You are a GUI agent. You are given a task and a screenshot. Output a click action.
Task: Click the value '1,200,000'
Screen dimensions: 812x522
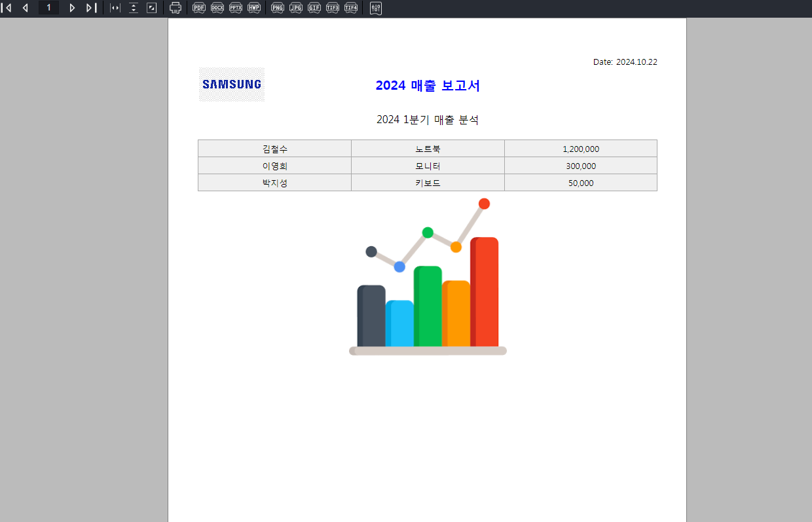pos(581,149)
